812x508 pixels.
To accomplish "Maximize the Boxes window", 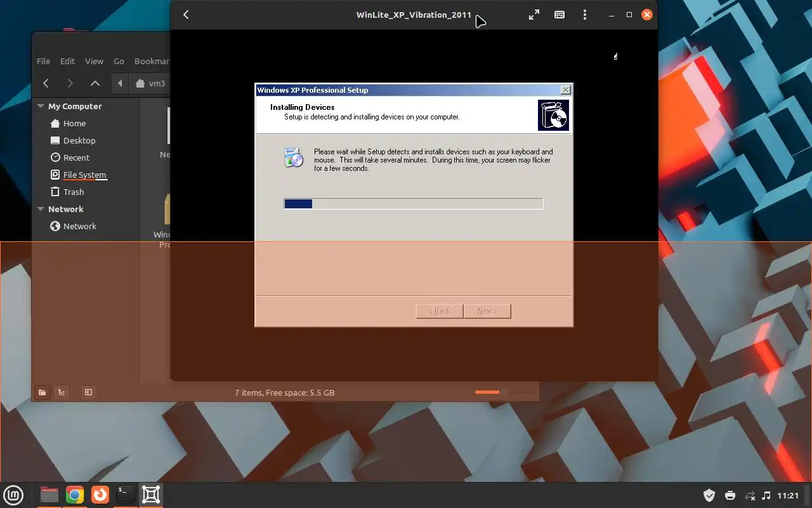I will click(x=629, y=15).
